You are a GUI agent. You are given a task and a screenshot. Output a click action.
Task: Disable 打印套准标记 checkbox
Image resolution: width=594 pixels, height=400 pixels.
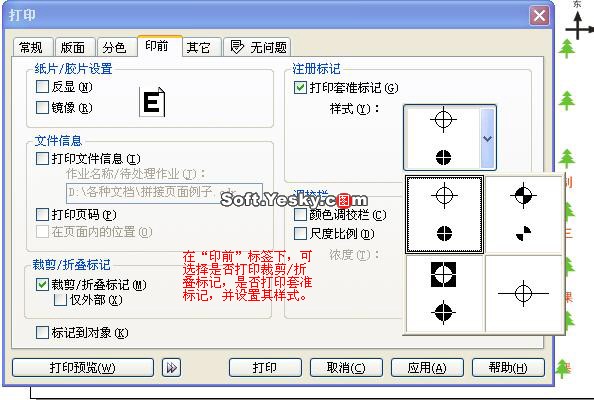[300, 88]
